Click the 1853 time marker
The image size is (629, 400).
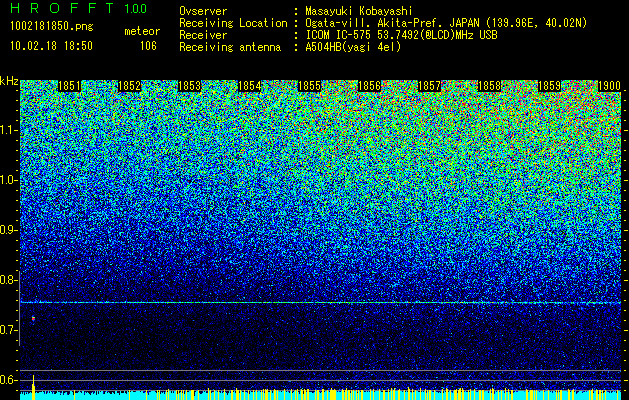(x=189, y=86)
